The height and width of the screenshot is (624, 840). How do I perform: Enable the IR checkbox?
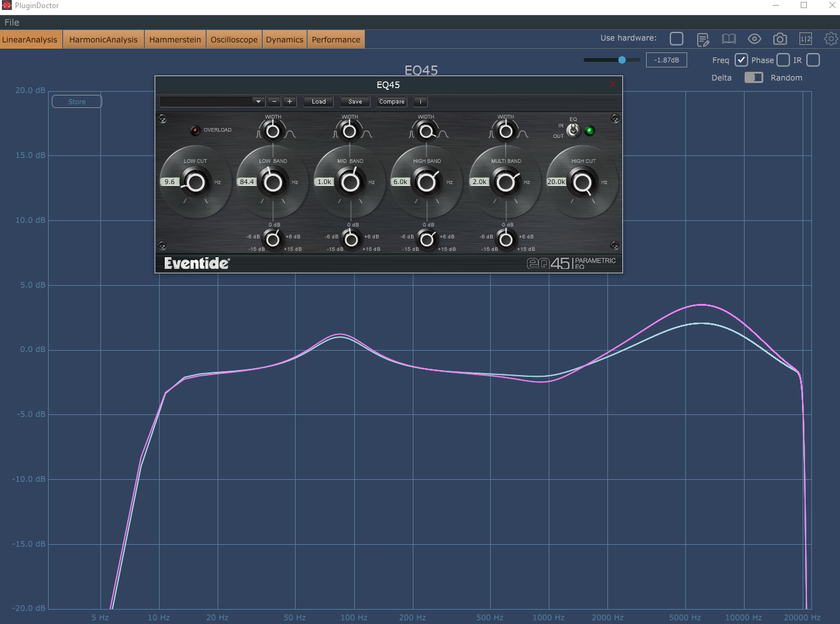coord(813,60)
